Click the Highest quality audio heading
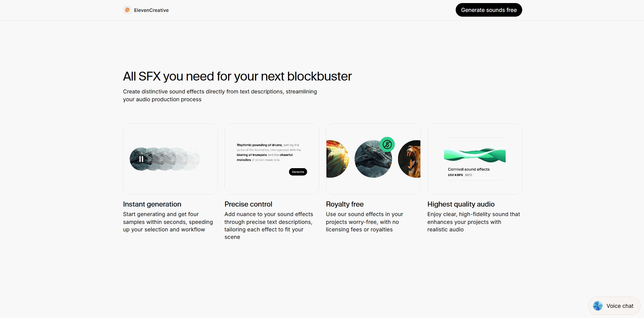Image resolution: width=644 pixels, height=318 pixels. 461,204
